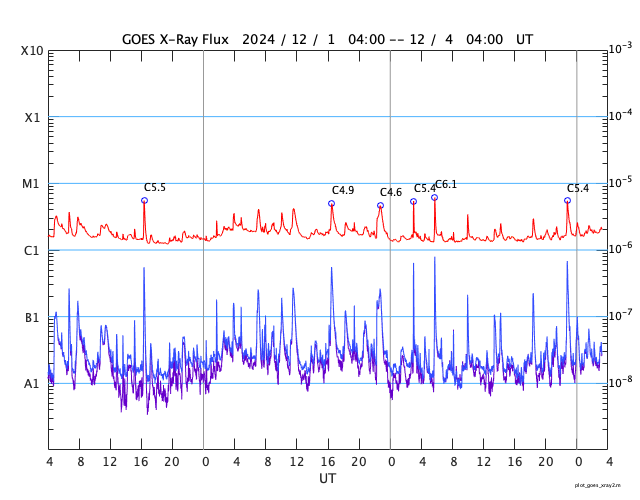Image resolution: width=640 pixels, height=500 pixels.
Task: Click the C4.6 flare label text
Action: coord(391,193)
